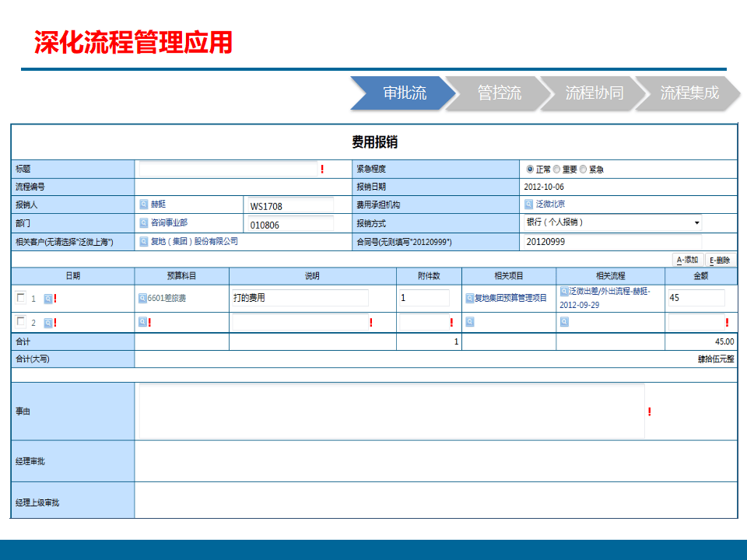The height and width of the screenshot is (560, 747).
Task: Tick checkbox for detail row 1
Action: [20, 297]
